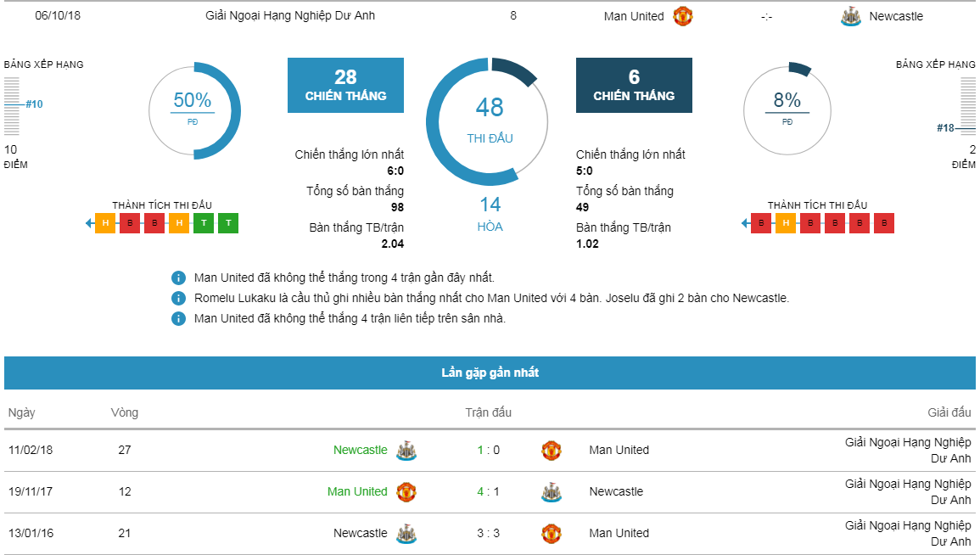Select orange H form box for Newcastle

coord(786,223)
